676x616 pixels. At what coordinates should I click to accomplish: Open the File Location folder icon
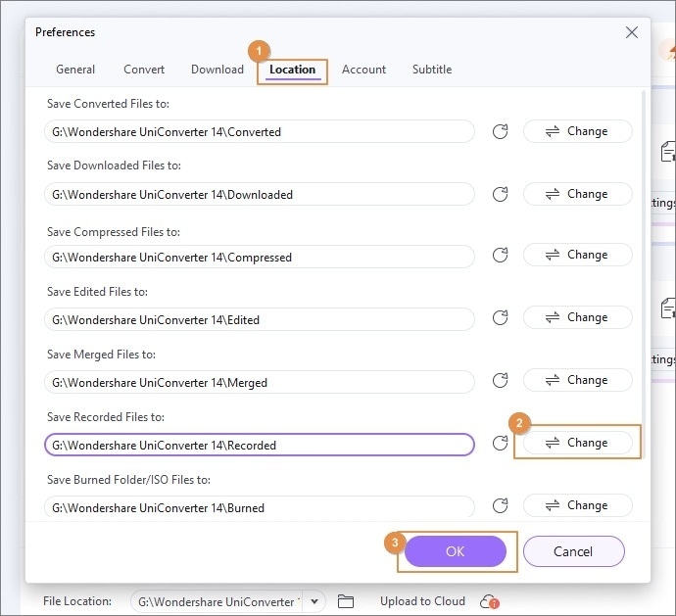tap(345, 601)
